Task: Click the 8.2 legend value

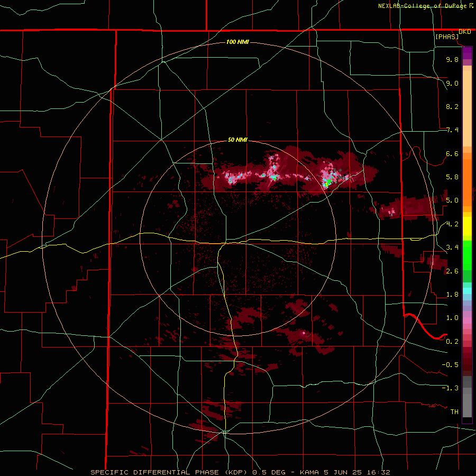Action: pyautogui.click(x=452, y=106)
